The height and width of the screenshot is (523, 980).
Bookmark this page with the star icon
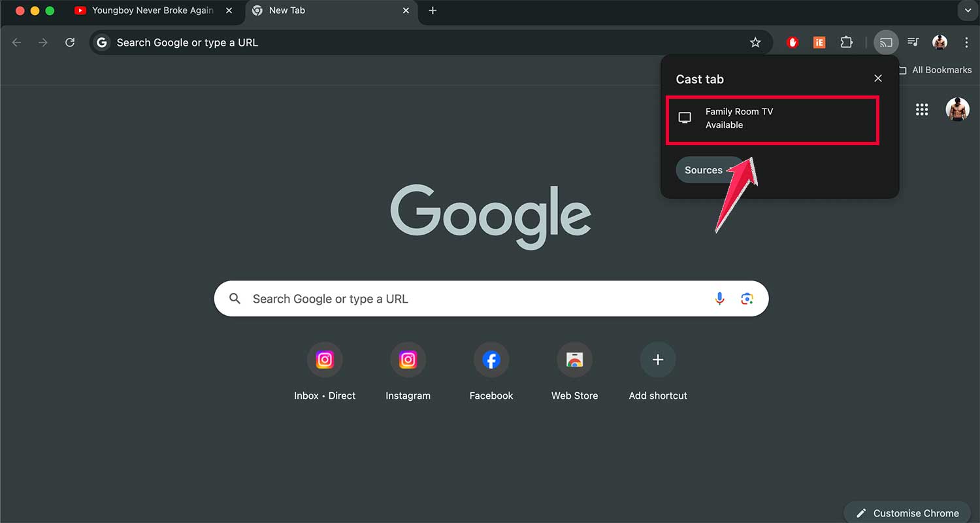tap(755, 42)
